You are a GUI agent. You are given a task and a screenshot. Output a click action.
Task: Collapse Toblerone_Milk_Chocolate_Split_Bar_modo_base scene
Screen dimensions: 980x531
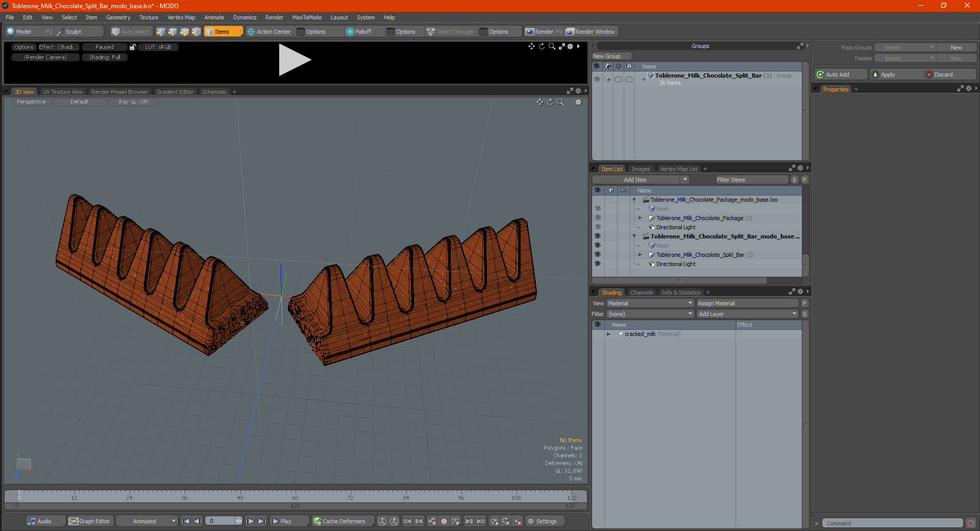(634, 236)
